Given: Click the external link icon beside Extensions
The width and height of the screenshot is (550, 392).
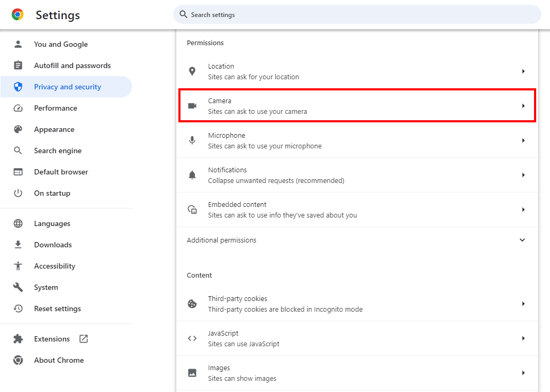Looking at the screenshot, I should [x=84, y=339].
